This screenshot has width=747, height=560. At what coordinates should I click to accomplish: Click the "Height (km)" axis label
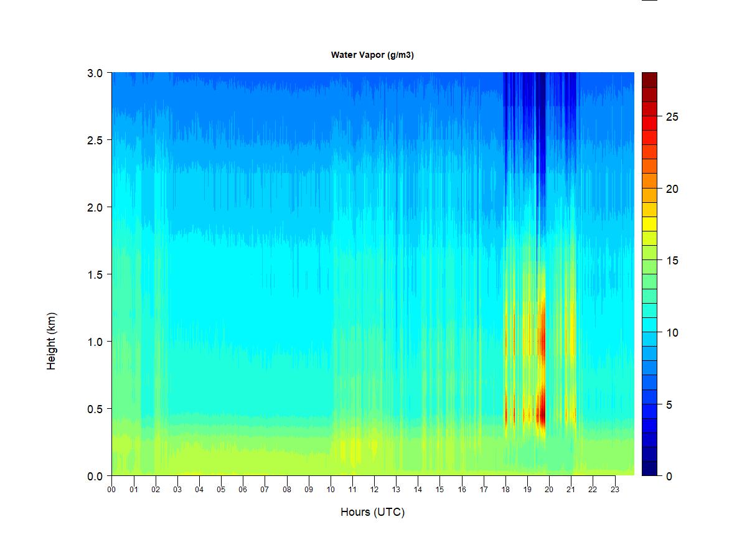coord(51,341)
